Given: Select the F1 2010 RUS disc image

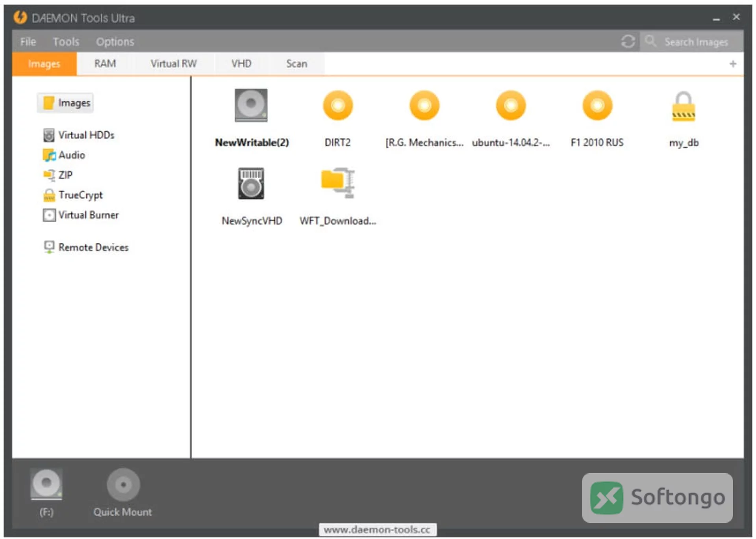Looking at the screenshot, I should click(597, 105).
